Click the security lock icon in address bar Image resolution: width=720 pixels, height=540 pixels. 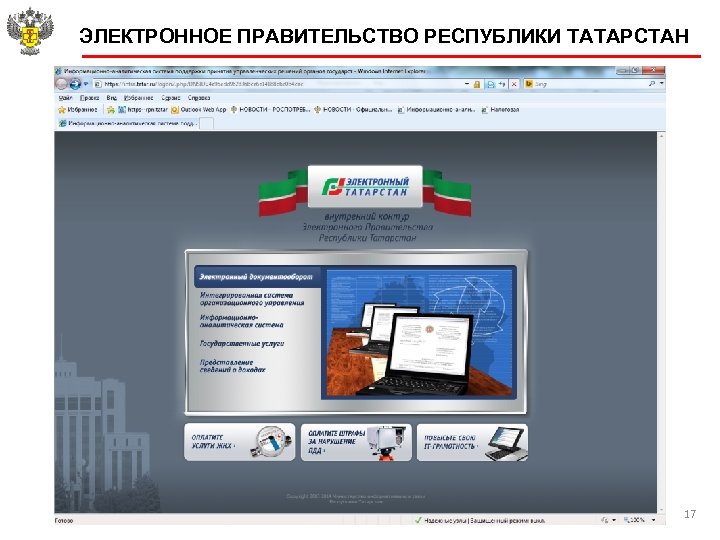[x=477, y=84]
